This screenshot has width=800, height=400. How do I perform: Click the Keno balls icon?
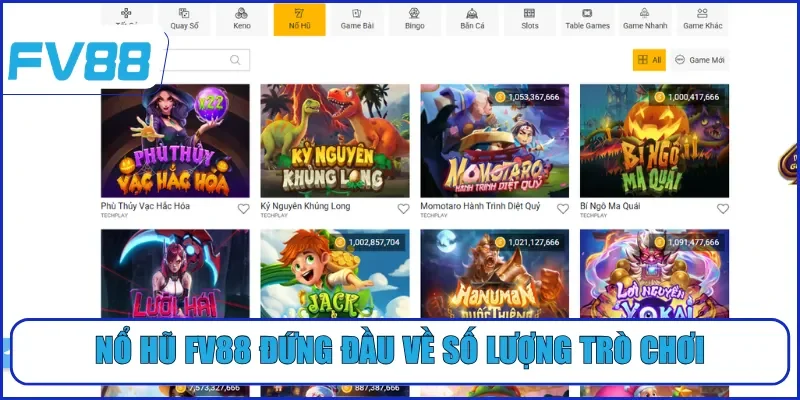coord(242,13)
